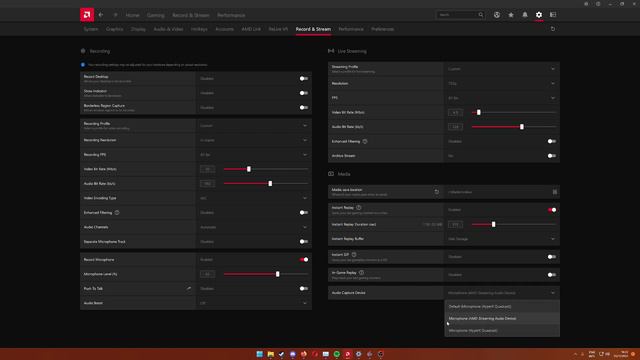Toggle the sidebar panel icon
Screen dimensions: 640x360
[x=553, y=15]
